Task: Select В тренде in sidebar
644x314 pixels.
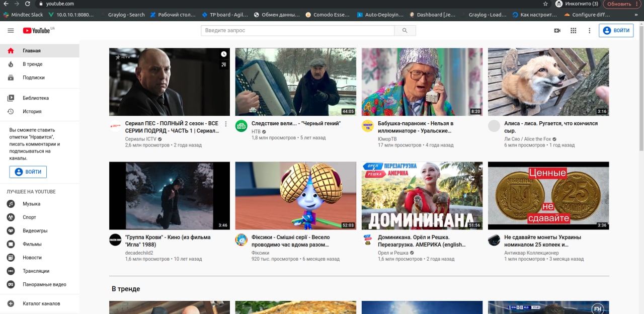Action: pyautogui.click(x=32, y=64)
